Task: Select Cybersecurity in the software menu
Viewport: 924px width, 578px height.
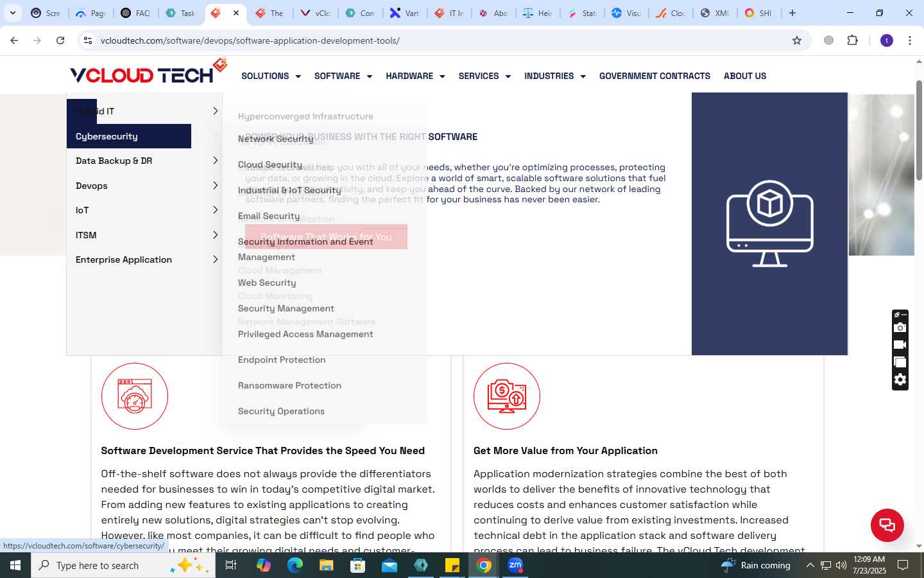Action: click(x=129, y=136)
